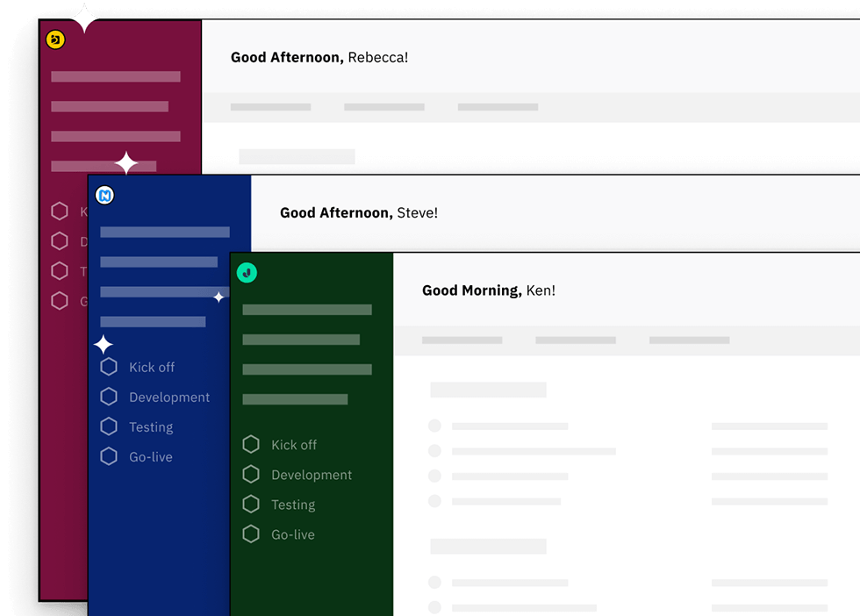The image size is (860, 616).
Task: Select the Go-live hexagon icon in the green sidebar
Action: coord(251,534)
